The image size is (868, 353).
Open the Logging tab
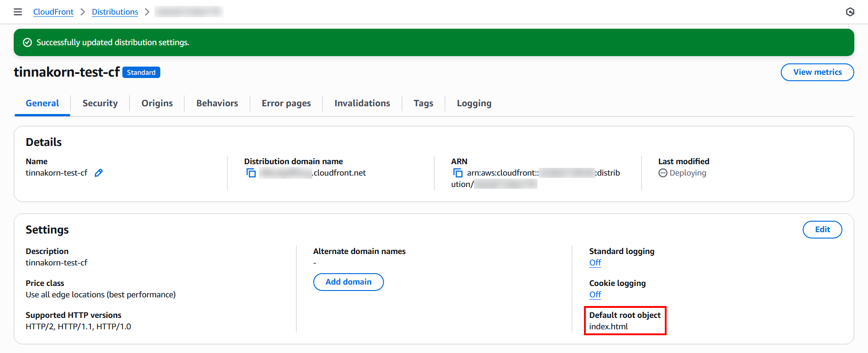474,103
